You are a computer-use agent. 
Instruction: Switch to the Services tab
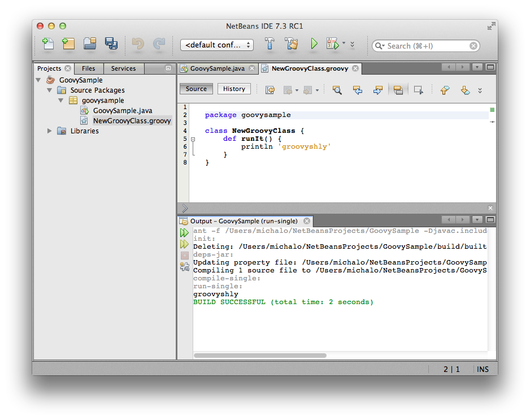[123, 68]
